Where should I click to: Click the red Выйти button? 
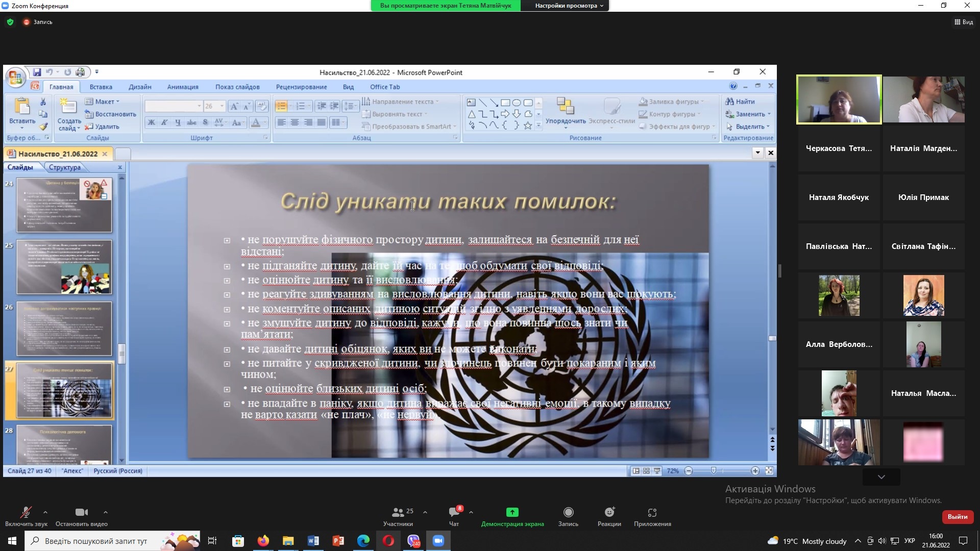tap(957, 517)
